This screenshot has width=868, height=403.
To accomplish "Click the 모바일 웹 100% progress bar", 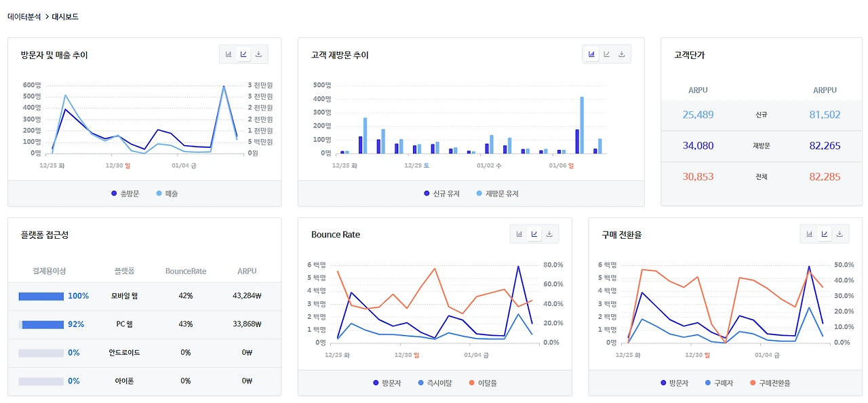I will click(41, 296).
